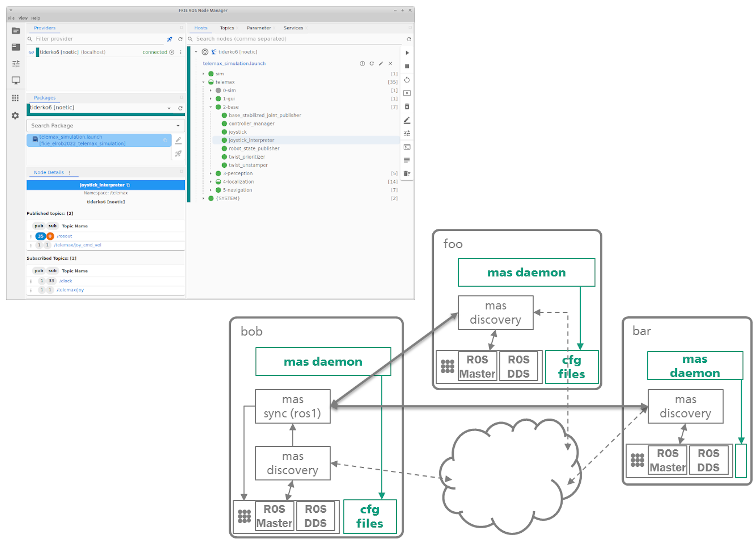Refresh the Packages list
Image resolution: width=756 pixels, height=543 pixels.
[x=180, y=108]
